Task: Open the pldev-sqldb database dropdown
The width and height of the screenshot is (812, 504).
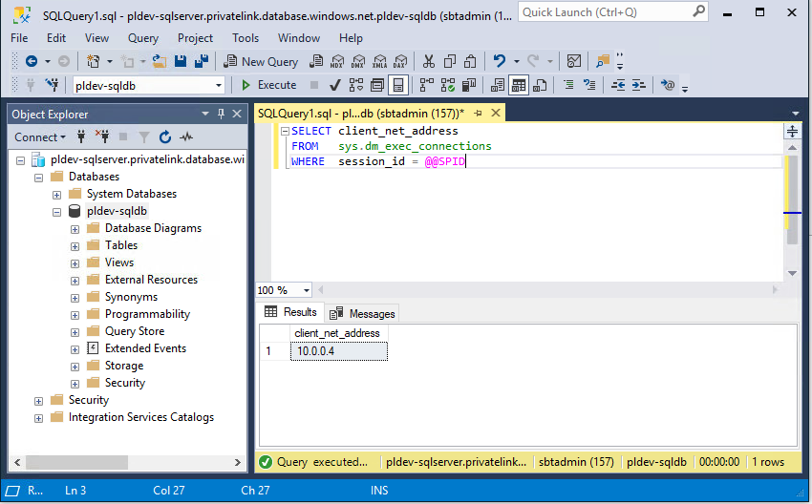Action: point(219,85)
